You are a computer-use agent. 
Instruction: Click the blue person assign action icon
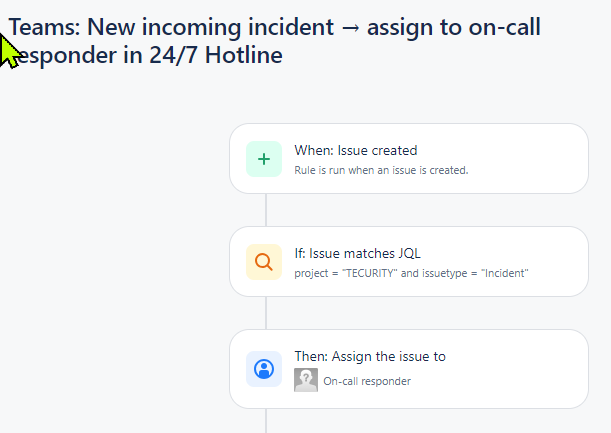(x=264, y=368)
